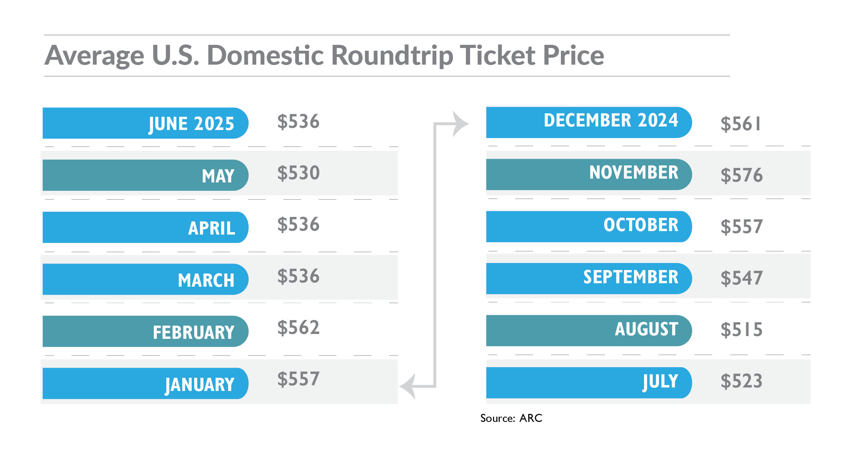Click the $515 August price value

pos(742,330)
